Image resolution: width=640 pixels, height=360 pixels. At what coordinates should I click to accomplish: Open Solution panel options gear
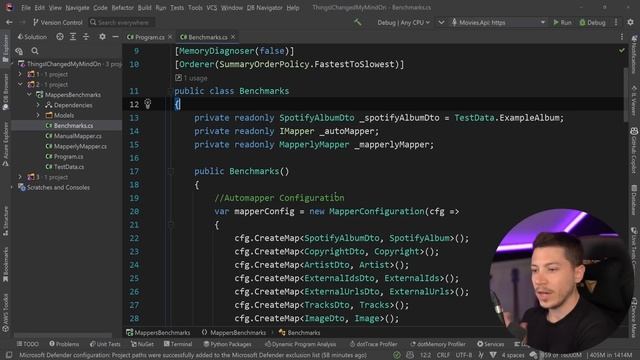coord(102,37)
